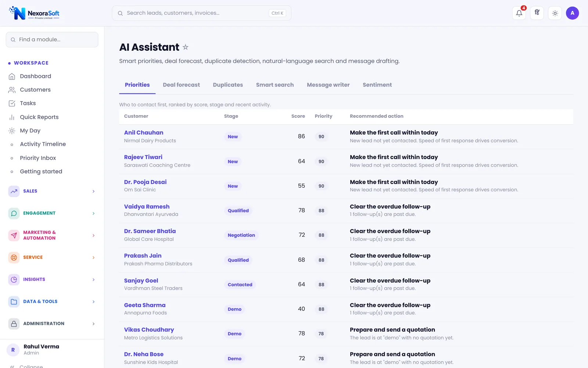Open My Day module
The image size is (588, 368).
pos(30,131)
